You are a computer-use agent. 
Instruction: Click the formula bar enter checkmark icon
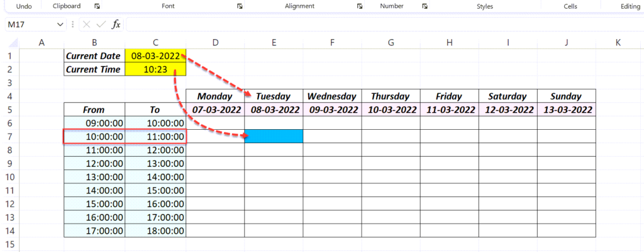(x=101, y=25)
